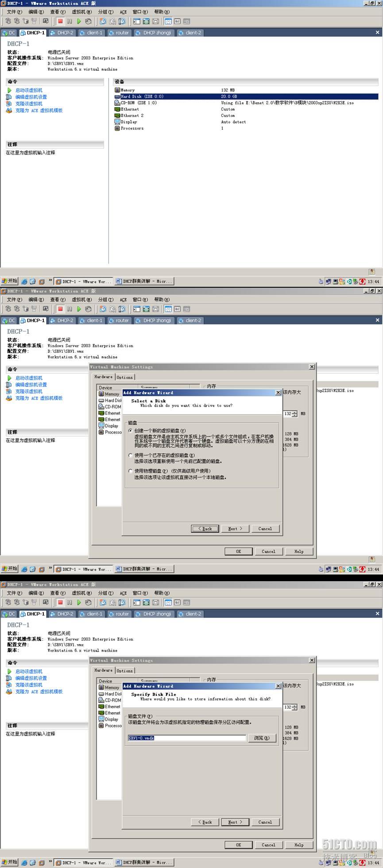The width and height of the screenshot is (383, 868).
Task: Open 虚拟机(M) menu in window without open dialogs
Action: coord(82,12)
